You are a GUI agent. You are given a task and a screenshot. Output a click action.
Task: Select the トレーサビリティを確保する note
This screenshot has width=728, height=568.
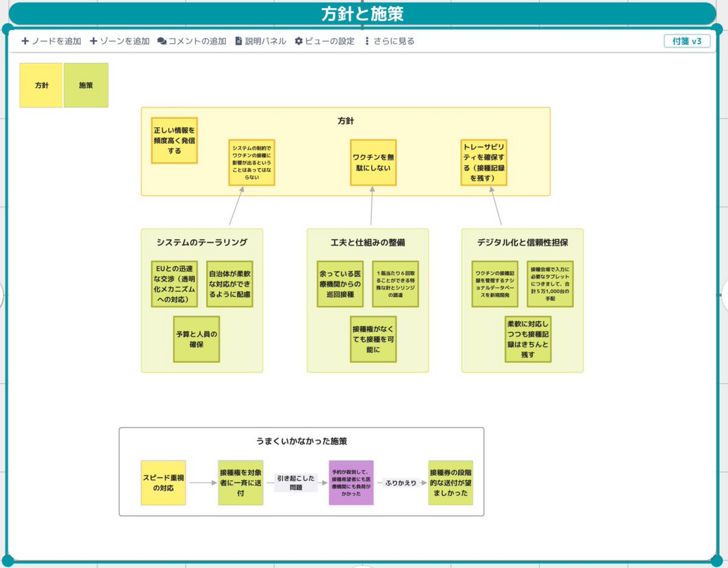tap(483, 162)
